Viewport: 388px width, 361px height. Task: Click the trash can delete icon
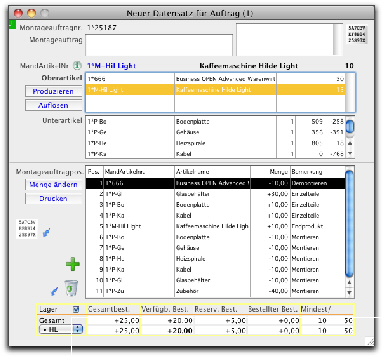(71, 288)
